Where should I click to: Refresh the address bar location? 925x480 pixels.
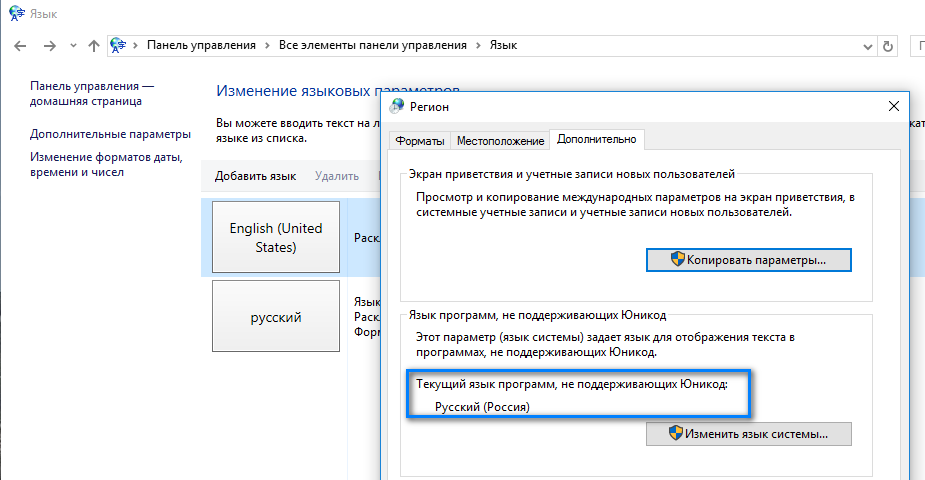(x=888, y=46)
